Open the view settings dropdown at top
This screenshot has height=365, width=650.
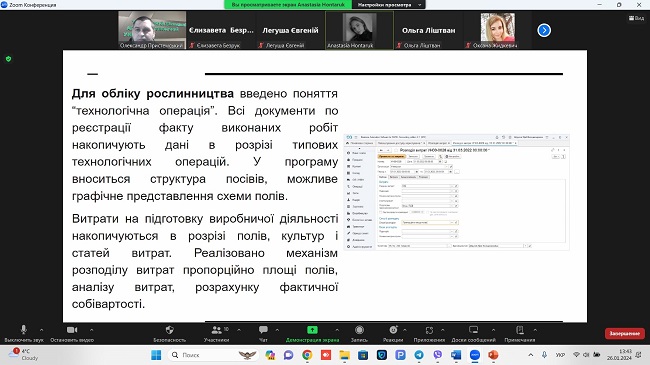click(388, 5)
